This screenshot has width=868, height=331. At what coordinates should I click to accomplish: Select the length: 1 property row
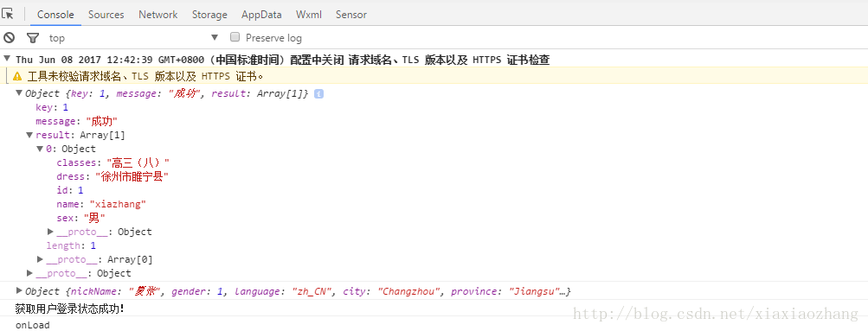[71, 245]
